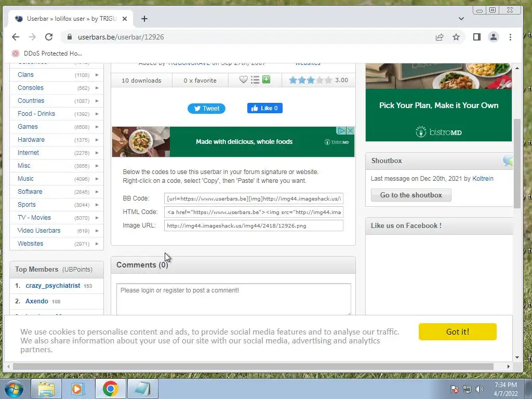
Task: Open crazy_psychiatrist member link
Action: point(53,286)
